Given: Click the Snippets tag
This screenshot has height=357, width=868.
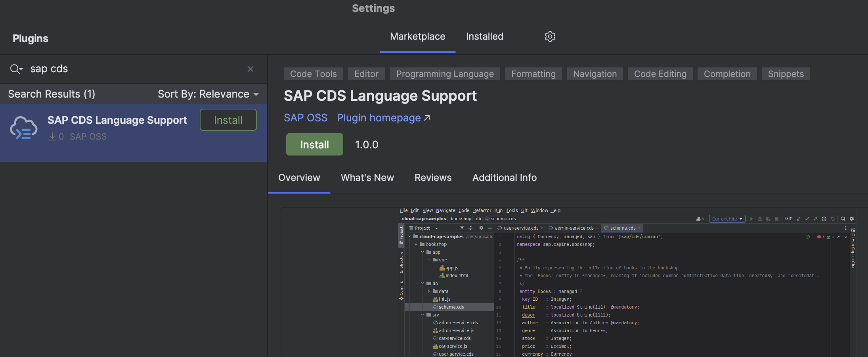Looking at the screenshot, I should (786, 74).
